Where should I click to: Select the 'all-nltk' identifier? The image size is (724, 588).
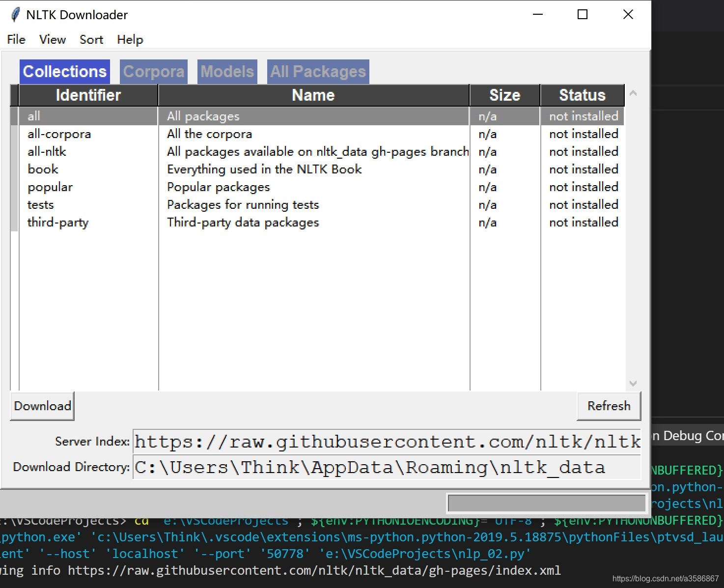tap(47, 152)
